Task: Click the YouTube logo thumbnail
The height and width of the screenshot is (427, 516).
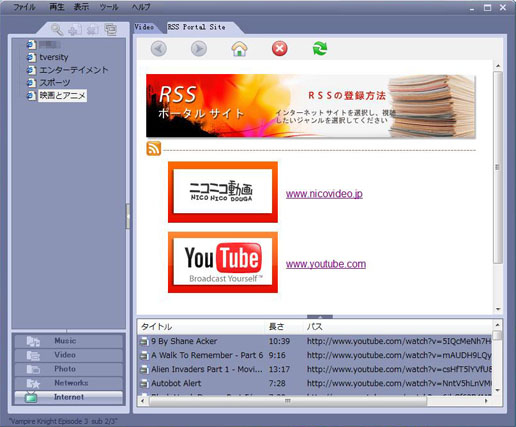Action: (223, 262)
